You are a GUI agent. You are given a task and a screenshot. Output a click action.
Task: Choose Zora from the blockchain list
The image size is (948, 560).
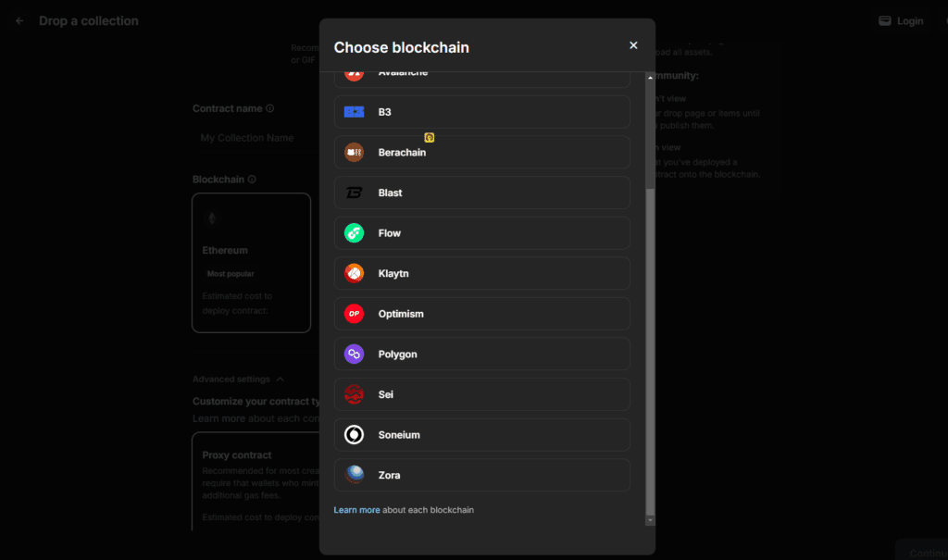coord(481,475)
